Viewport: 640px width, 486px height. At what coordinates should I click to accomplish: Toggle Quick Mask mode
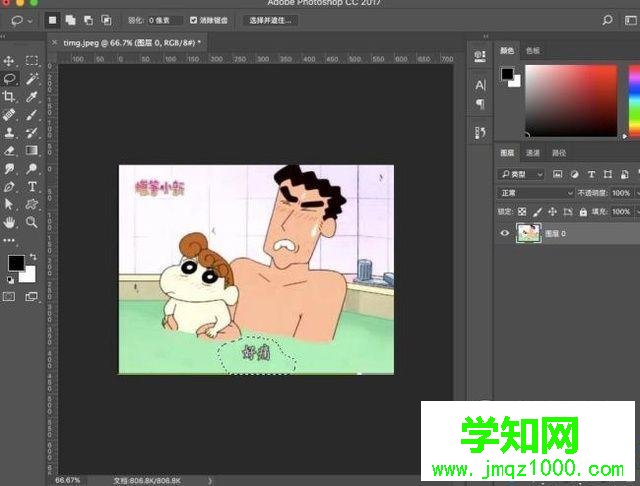point(9,297)
